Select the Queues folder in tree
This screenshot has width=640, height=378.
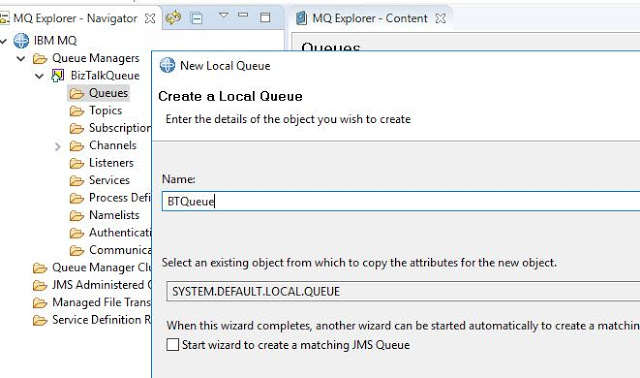tap(108, 93)
